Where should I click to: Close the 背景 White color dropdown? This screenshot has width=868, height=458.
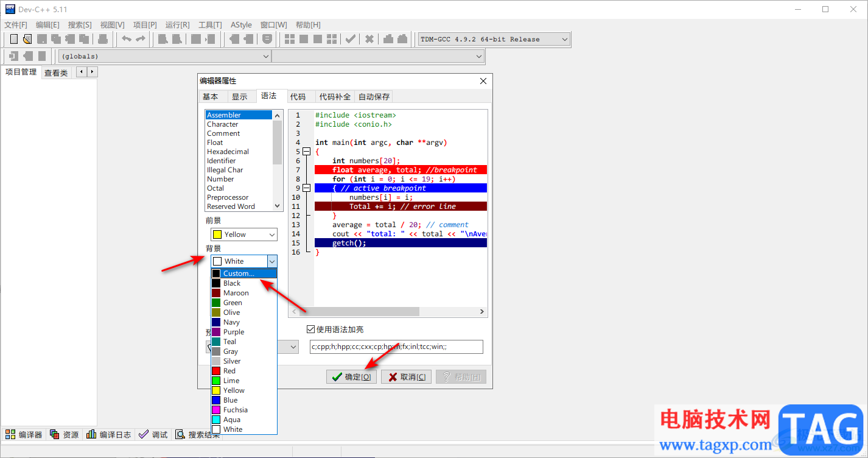click(272, 261)
